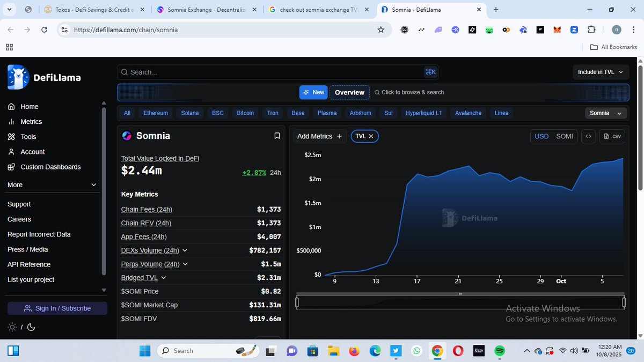644x362 pixels.
Task: Star this page in address bar
Action: click(381, 30)
